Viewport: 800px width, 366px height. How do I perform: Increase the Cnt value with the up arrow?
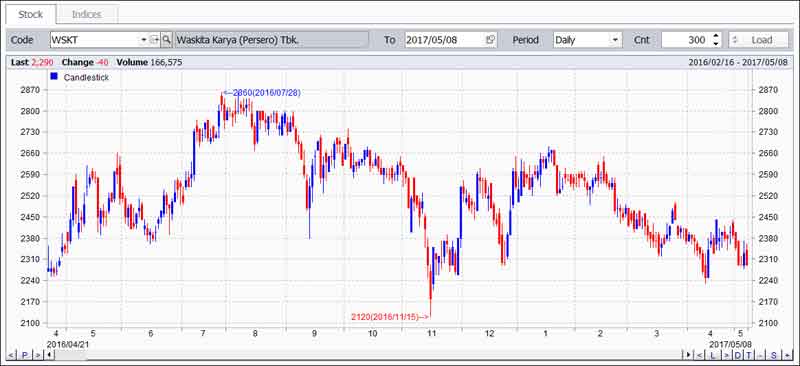[x=716, y=36]
